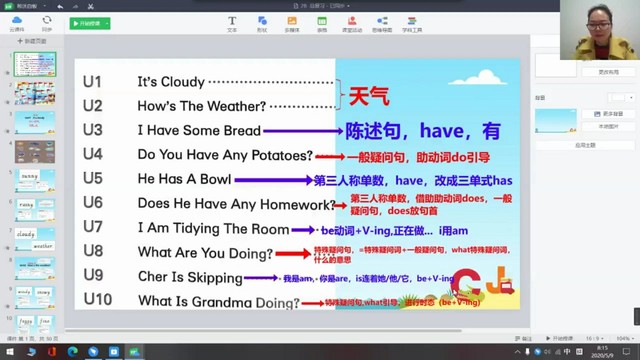Open the Cloud Courseware (云课件) icon
Image resolution: width=640 pixels, height=360 pixels.
pyautogui.click(x=17, y=24)
